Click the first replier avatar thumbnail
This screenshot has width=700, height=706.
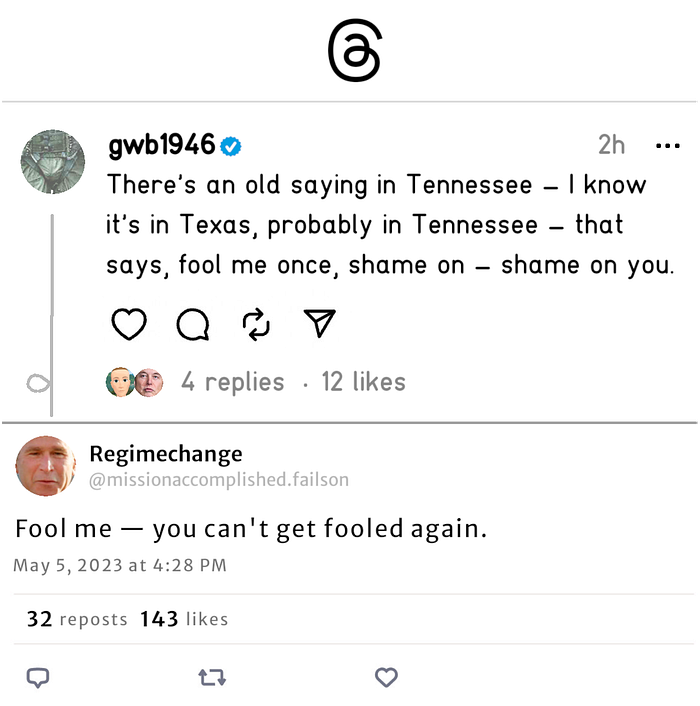tap(120, 382)
